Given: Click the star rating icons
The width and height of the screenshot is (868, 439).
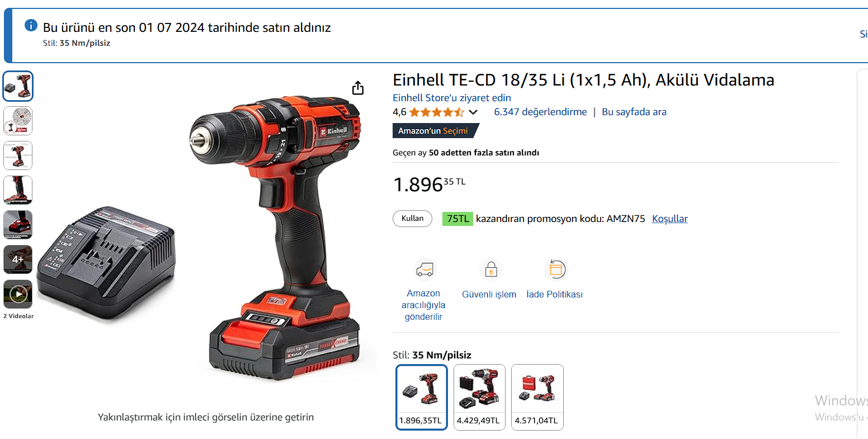Looking at the screenshot, I should click(436, 112).
